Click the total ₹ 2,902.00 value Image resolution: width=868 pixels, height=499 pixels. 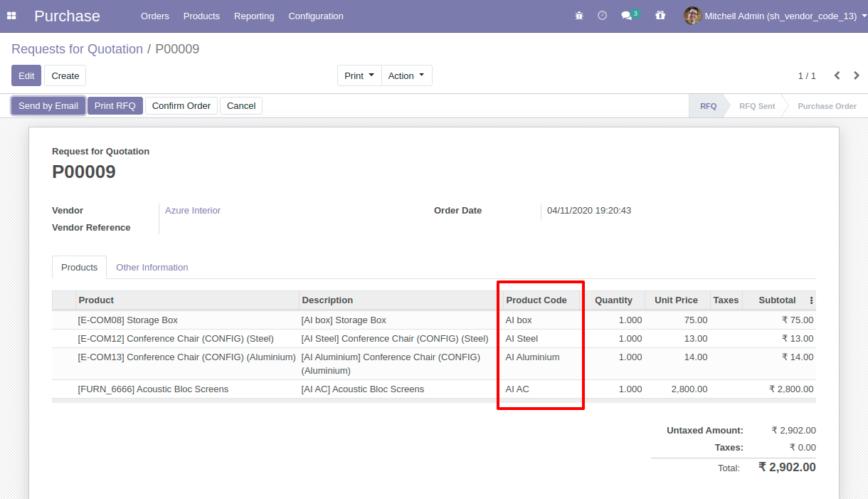point(787,468)
